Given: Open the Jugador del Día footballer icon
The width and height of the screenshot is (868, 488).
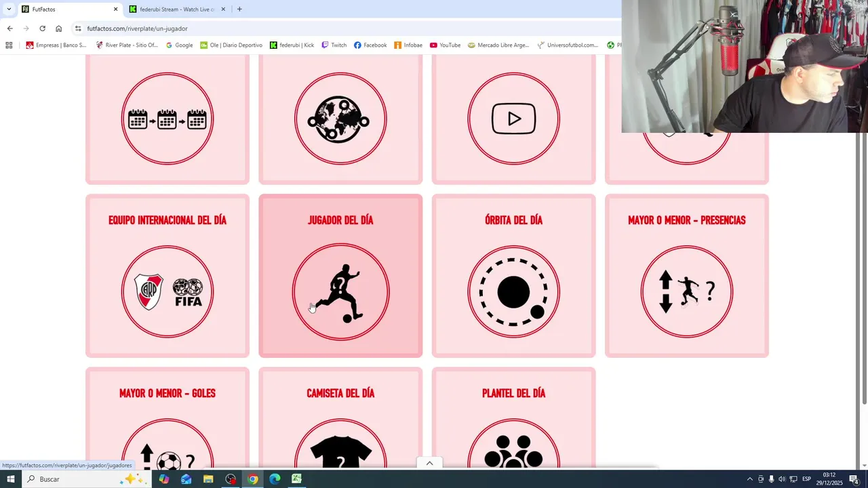Looking at the screenshot, I should [340, 291].
